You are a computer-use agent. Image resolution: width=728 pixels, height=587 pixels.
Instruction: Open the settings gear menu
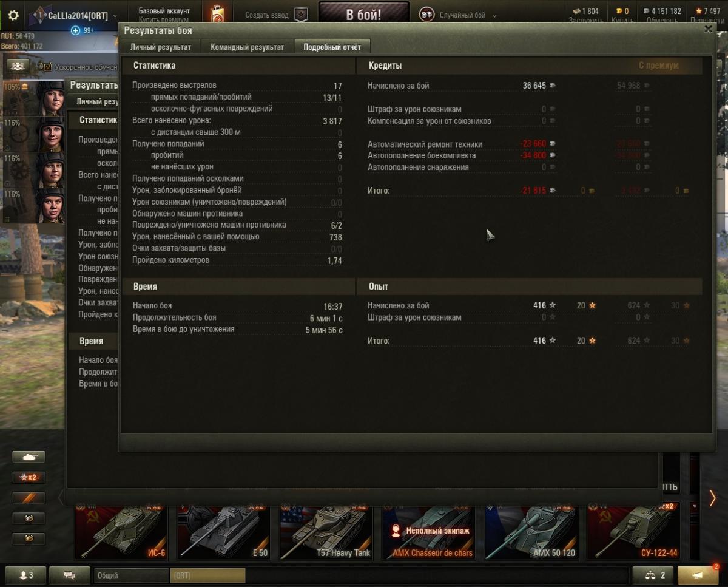coord(13,15)
